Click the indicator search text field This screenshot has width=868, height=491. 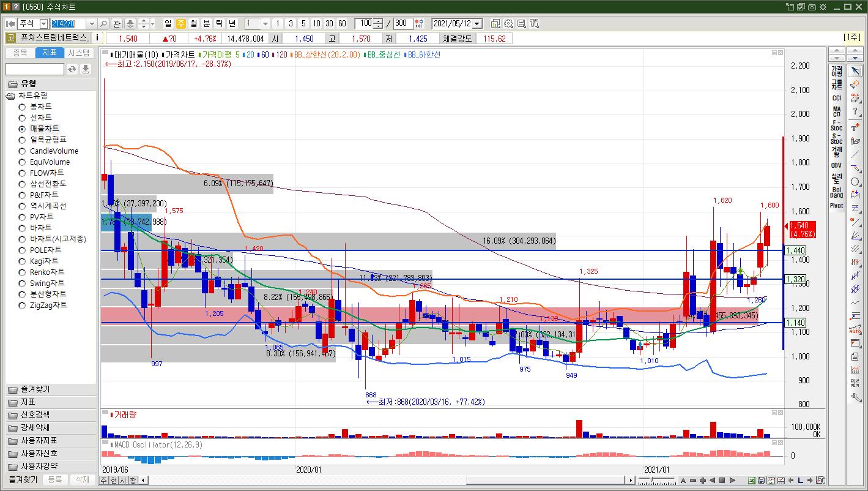tap(35, 69)
